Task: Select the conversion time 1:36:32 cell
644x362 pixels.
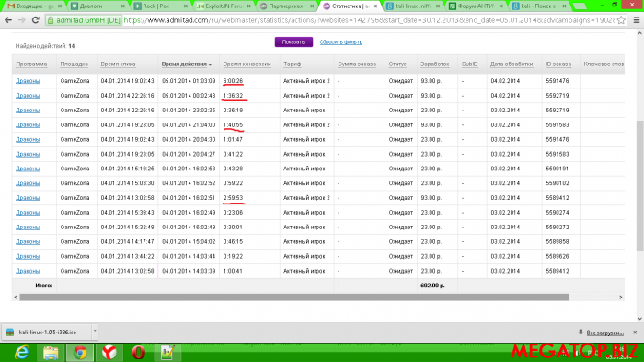Action: [x=233, y=96]
